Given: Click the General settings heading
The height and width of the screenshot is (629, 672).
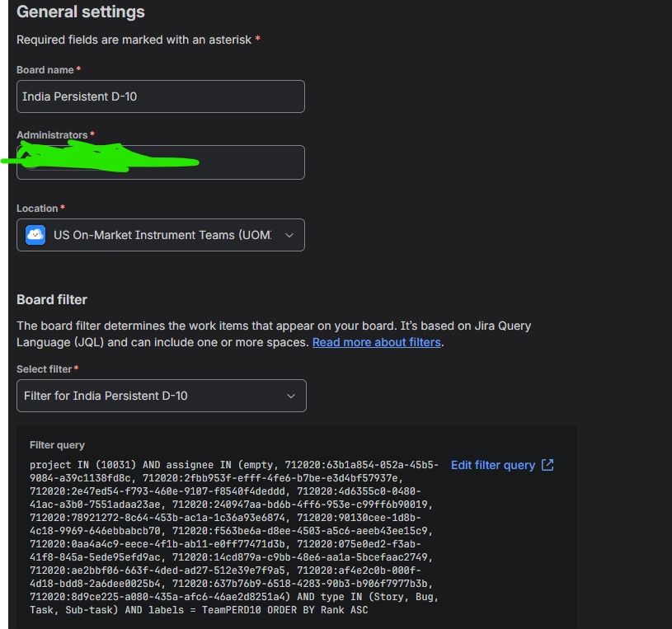Looking at the screenshot, I should tap(81, 12).
